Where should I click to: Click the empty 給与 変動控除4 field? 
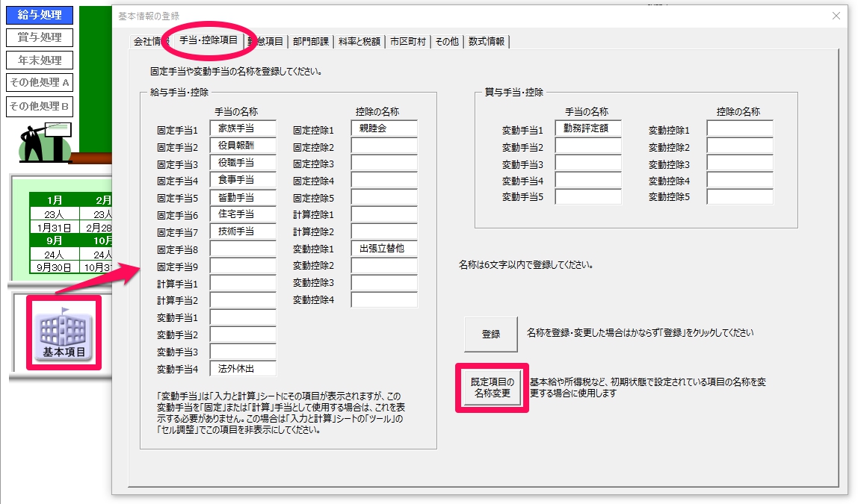[384, 299]
